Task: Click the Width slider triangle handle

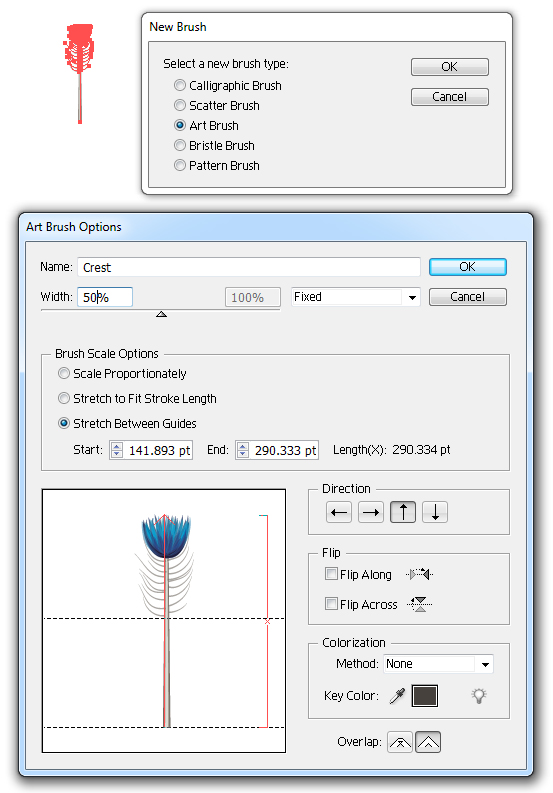Action: pyautogui.click(x=161, y=315)
